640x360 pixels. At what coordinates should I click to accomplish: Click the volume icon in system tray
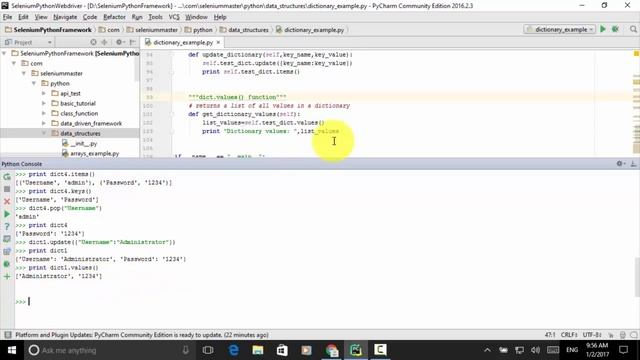[536, 350]
